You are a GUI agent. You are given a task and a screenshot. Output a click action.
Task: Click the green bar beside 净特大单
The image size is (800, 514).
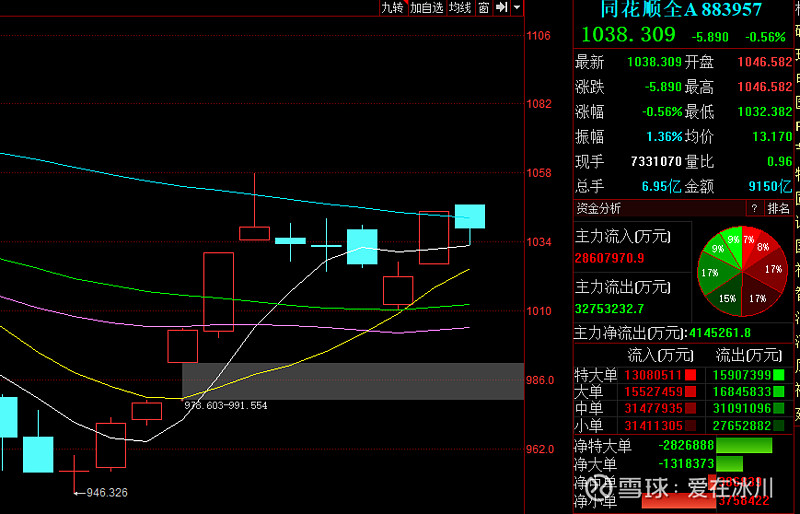pos(744,445)
